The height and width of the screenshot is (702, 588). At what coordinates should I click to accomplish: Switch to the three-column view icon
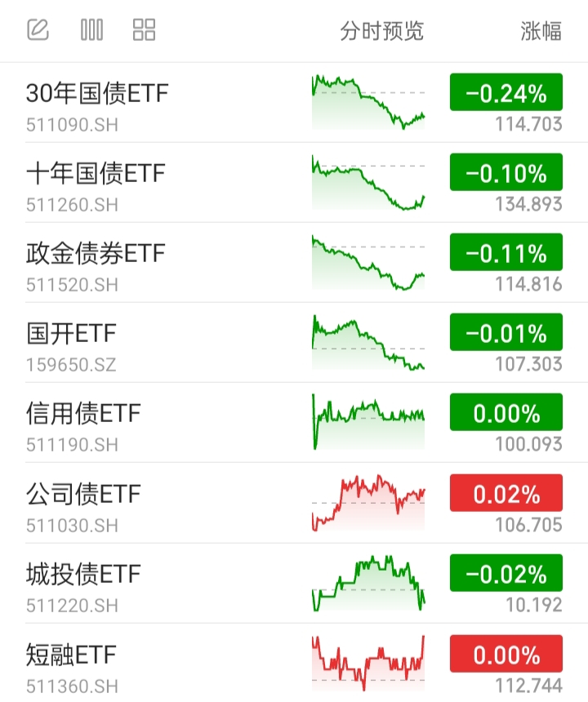point(91,31)
